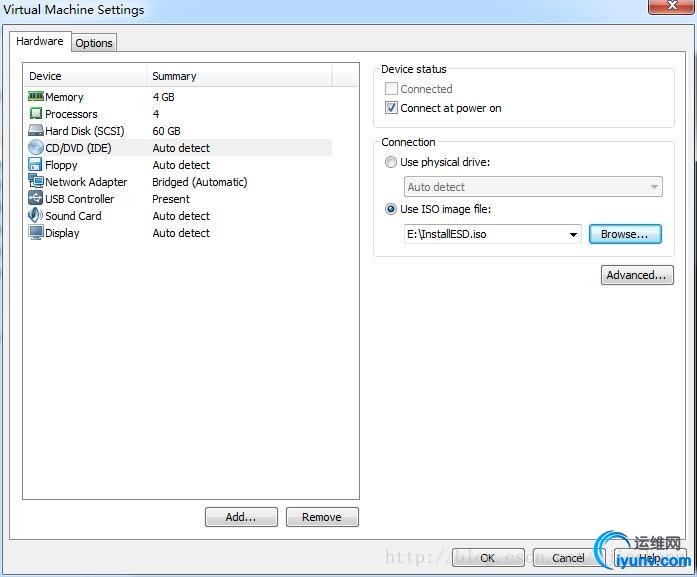The height and width of the screenshot is (577, 697).
Task: Toggle the Connected checkbox
Action: pos(391,88)
